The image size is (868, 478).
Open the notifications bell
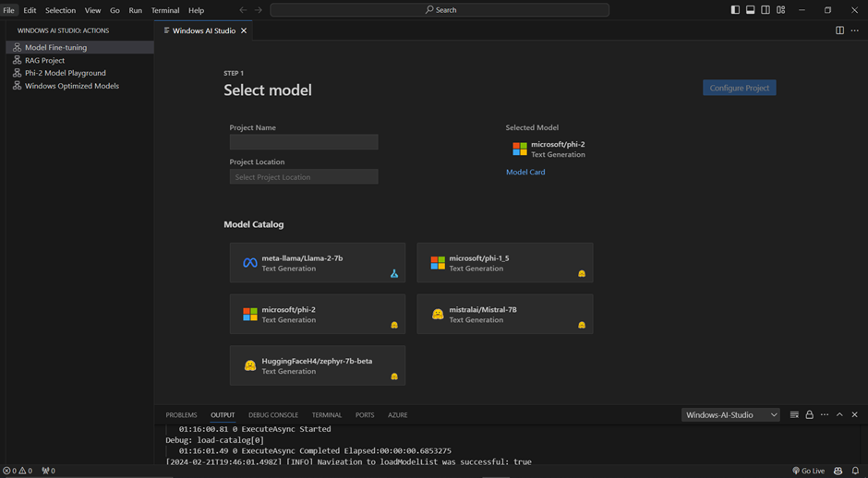[855, 471]
